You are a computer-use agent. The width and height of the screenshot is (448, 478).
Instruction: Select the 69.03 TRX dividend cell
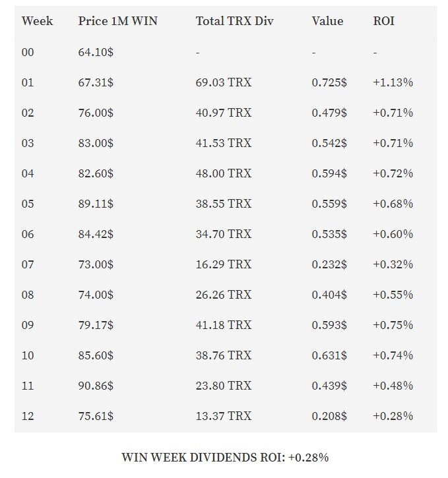coord(224,82)
